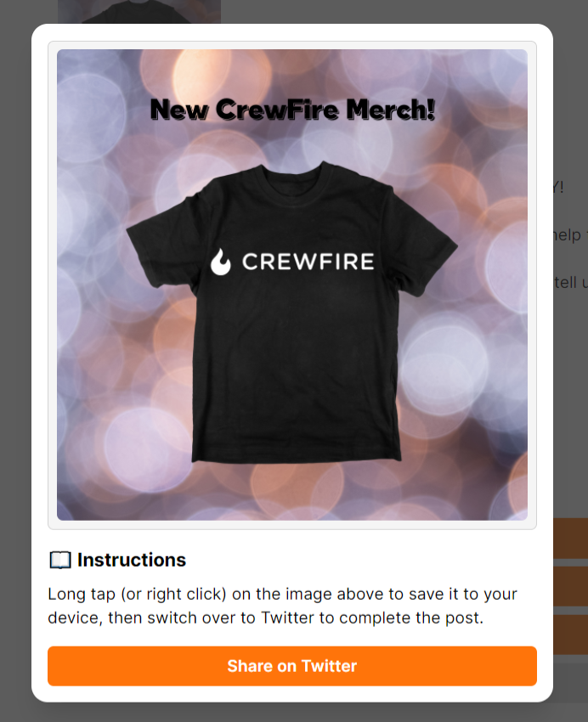Select the dimmed shirt thumbnail above the dialog
This screenshot has width=588, height=722.
139,12
